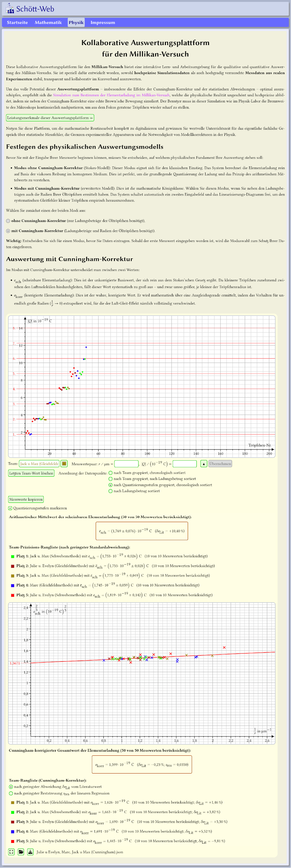
Task: Open the Team name combo field
Action: pyautogui.click(x=39, y=464)
